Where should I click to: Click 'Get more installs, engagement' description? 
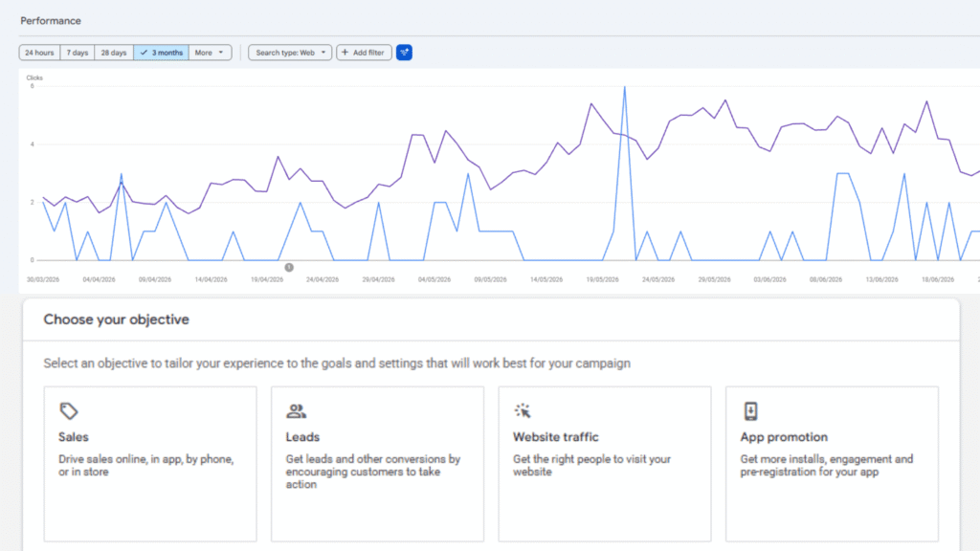coord(827,466)
